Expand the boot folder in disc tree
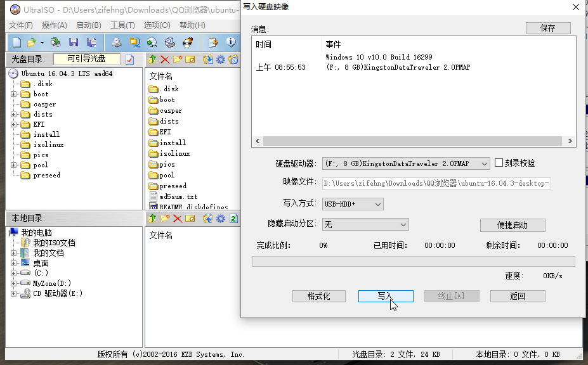Screen dimensions: 588x365 (x=13, y=94)
